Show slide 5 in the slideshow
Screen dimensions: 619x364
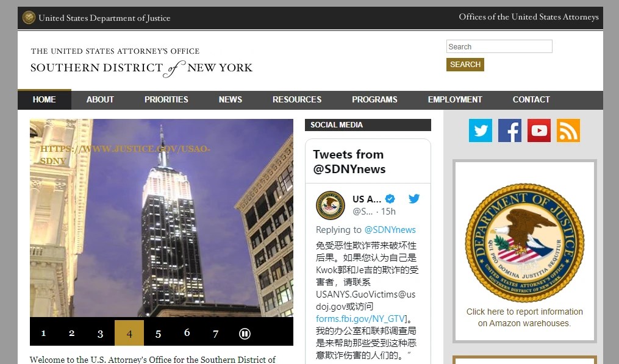click(158, 333)
